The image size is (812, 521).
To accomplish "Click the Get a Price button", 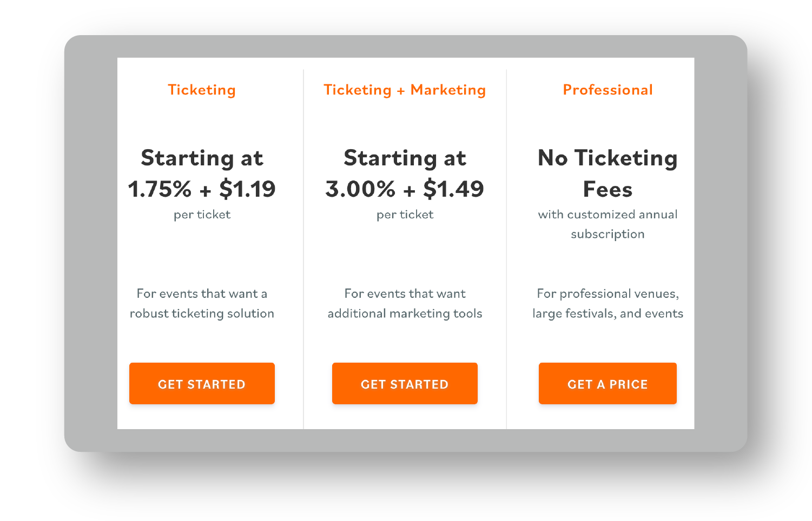I will (x=608, y=384).
